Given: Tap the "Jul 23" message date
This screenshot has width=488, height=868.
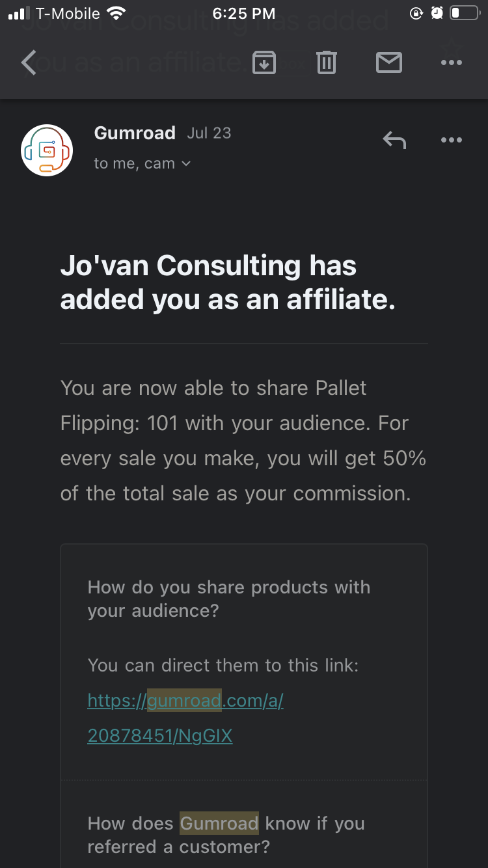Looking at the screenshot, I should (x=209, y=133).
